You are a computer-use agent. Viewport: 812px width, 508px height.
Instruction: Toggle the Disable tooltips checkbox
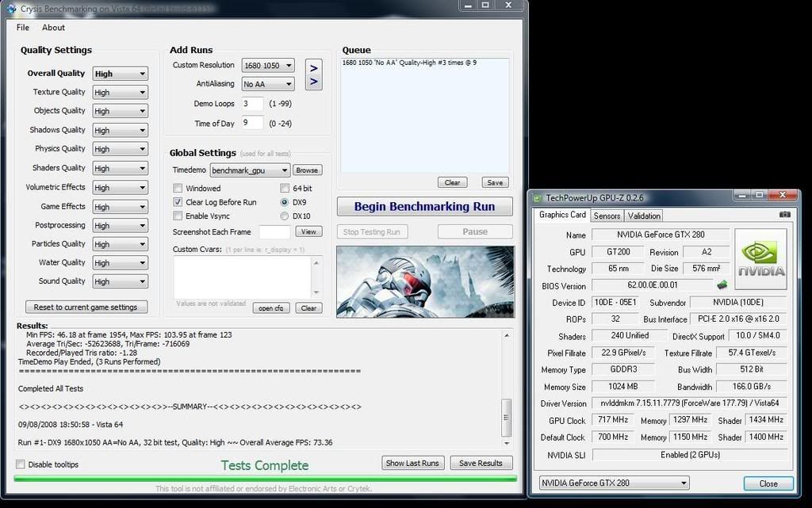pos(21,464)
